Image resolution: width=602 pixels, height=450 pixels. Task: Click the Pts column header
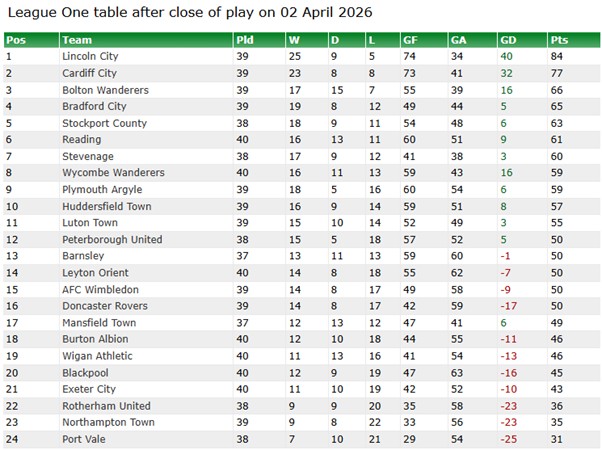[x=559, y=40]
